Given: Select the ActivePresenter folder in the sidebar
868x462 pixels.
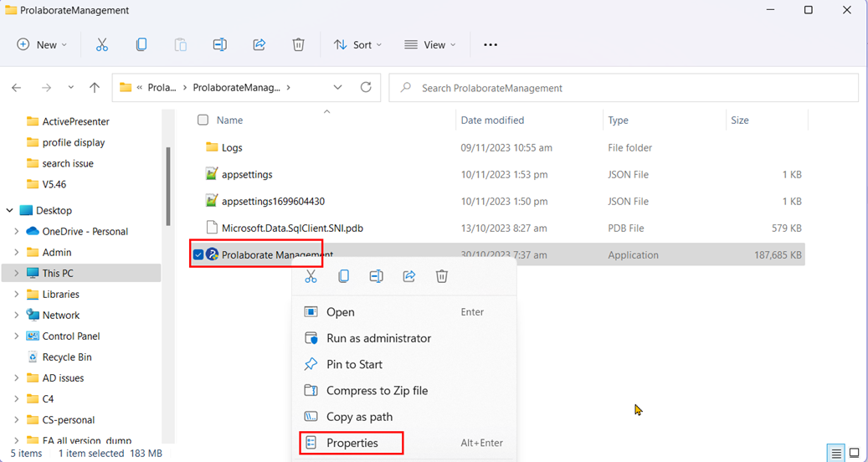Looking at the screenshot, I should [x=76, y=121].
